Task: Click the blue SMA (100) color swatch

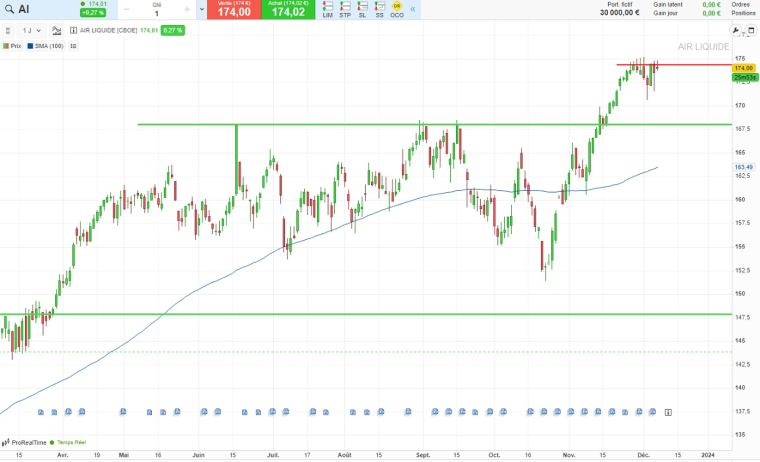Action: [x=30, y=46]
